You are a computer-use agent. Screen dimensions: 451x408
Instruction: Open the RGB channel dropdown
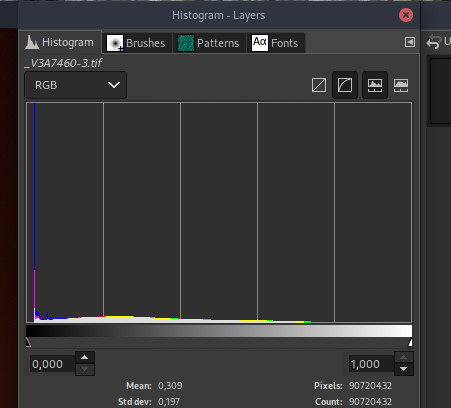76,85
